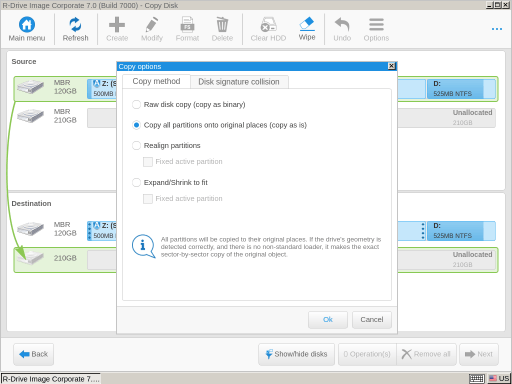Click the Source section label

[24, 62]
